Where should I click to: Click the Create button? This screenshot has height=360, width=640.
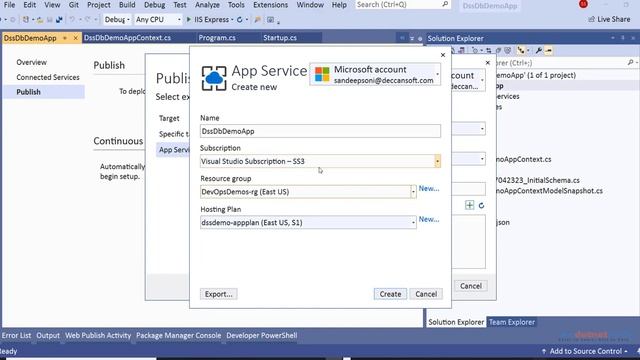coord(390,294)
